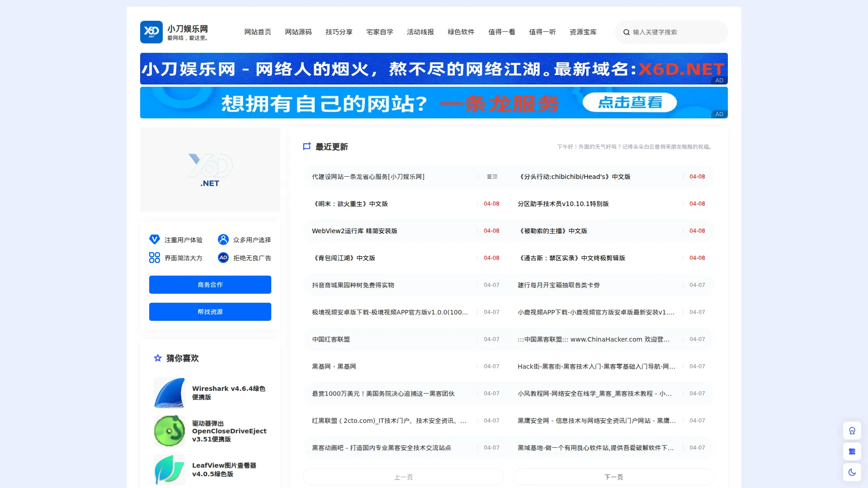Click the customer service icon at right edge
This screenshot has height=488, width=868.
point(852,431)
